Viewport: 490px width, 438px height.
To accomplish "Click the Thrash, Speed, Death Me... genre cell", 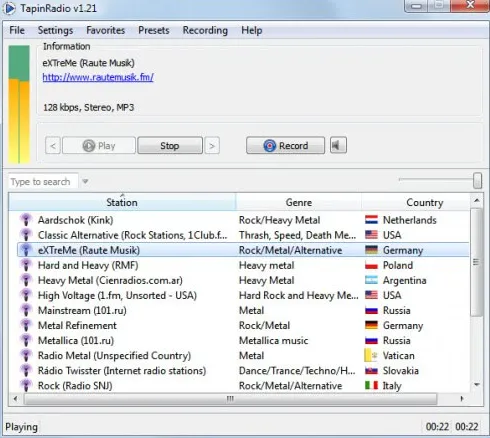I will 297,235.
